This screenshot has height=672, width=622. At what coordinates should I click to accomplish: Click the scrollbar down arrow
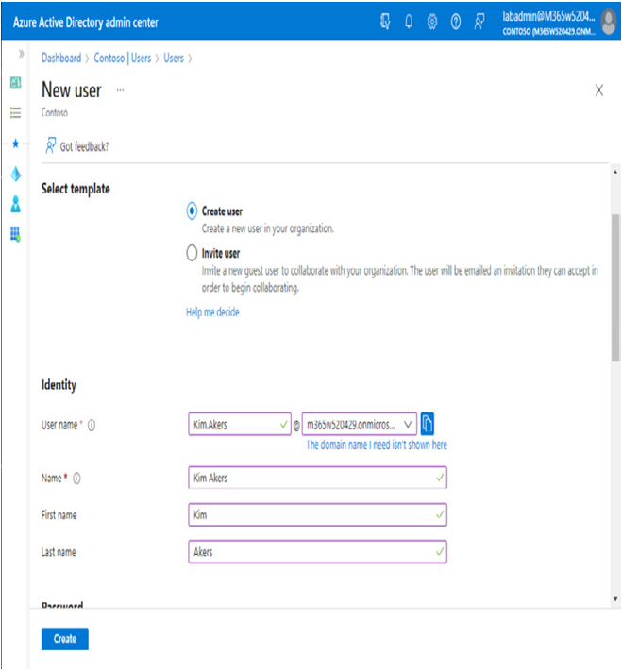coord(615,598)
